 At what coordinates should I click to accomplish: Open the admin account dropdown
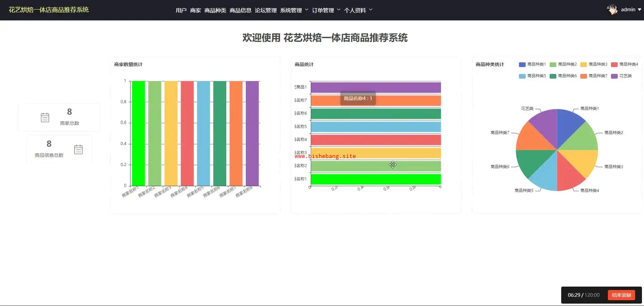(x=631, y=10)
